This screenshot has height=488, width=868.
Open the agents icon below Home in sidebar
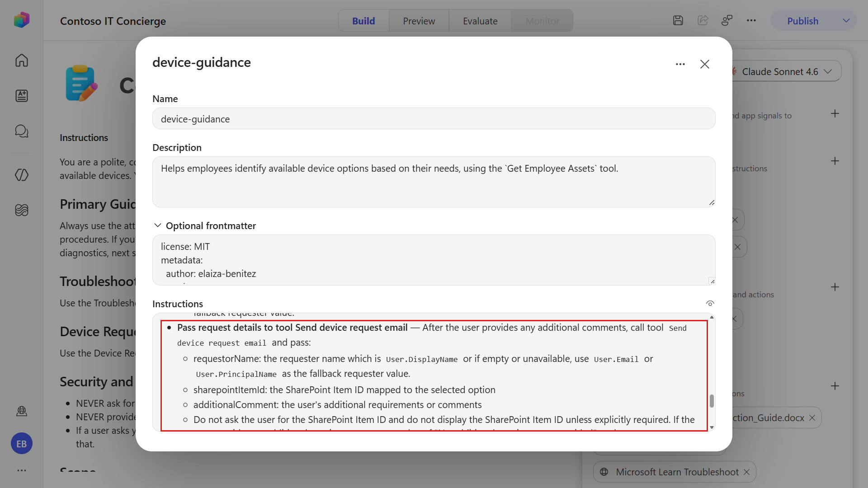[x=21, y=95]
